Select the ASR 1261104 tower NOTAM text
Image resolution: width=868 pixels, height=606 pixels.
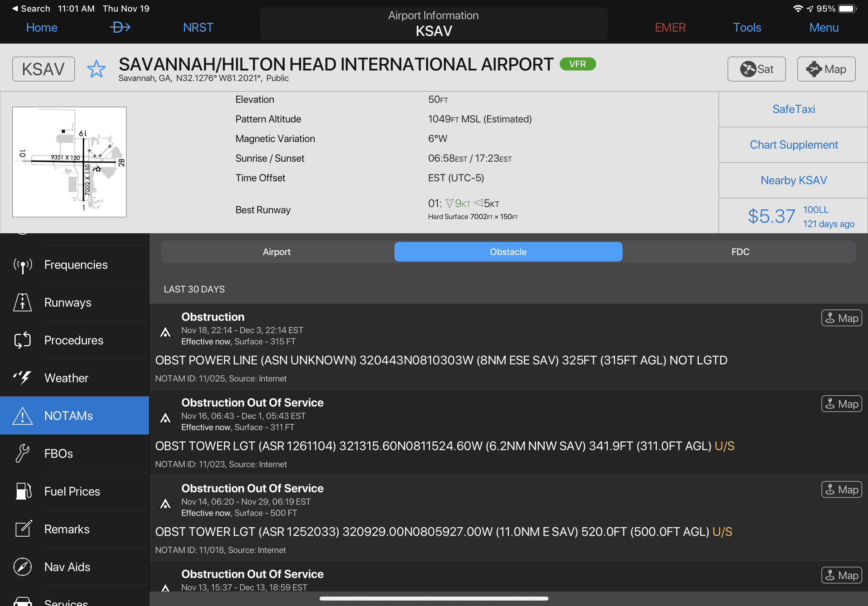(445, 446)
